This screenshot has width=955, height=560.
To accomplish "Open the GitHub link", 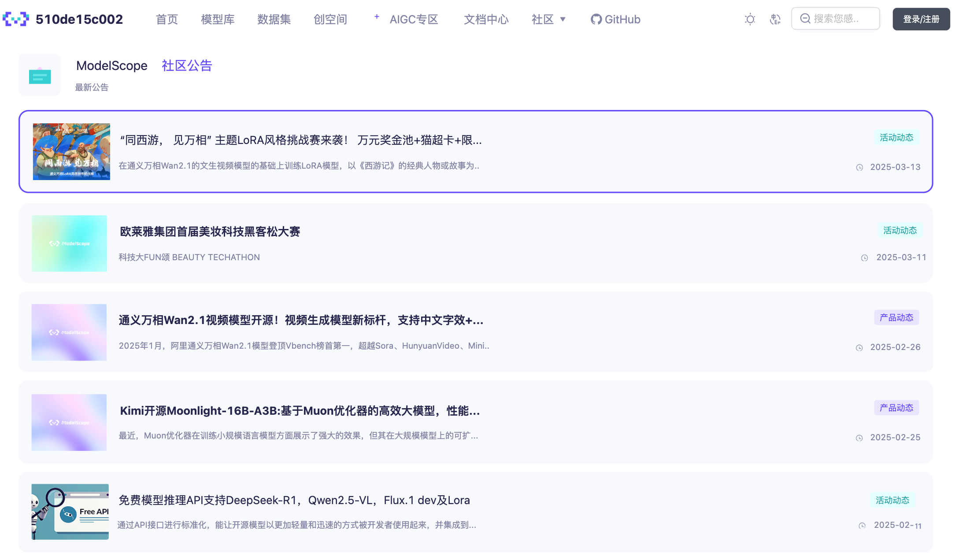I will 615,19.
